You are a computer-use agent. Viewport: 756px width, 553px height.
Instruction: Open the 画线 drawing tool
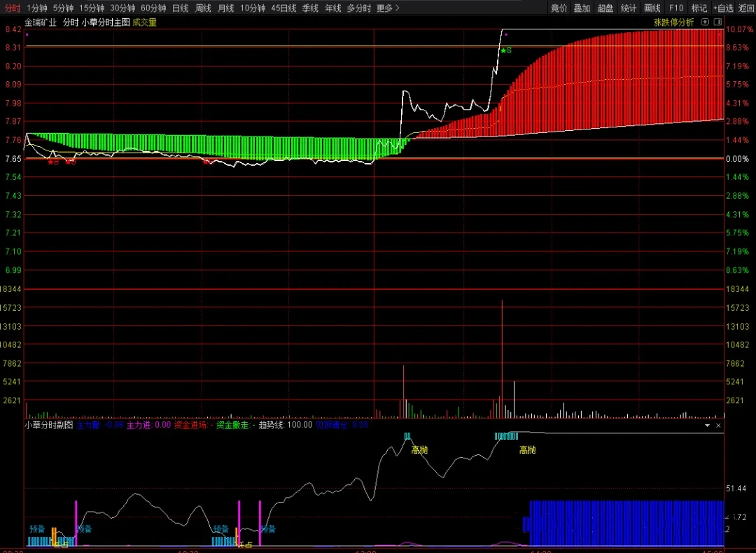[x=652, y=8]
